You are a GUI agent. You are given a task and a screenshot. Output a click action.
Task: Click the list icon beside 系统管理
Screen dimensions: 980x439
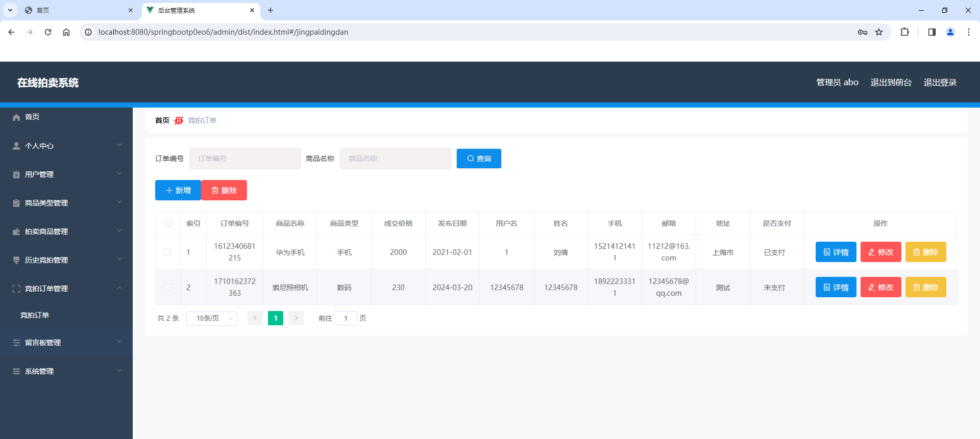coord(16,371)
